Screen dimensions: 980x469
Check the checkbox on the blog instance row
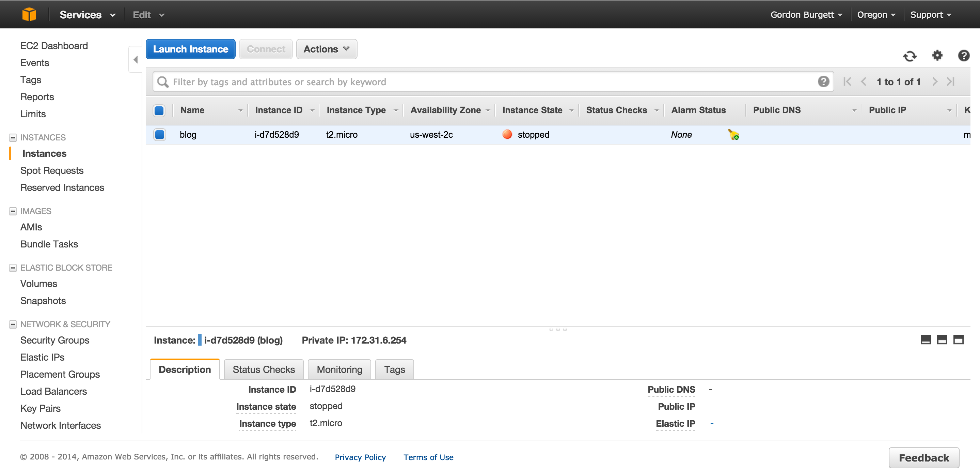pos(159,134)
